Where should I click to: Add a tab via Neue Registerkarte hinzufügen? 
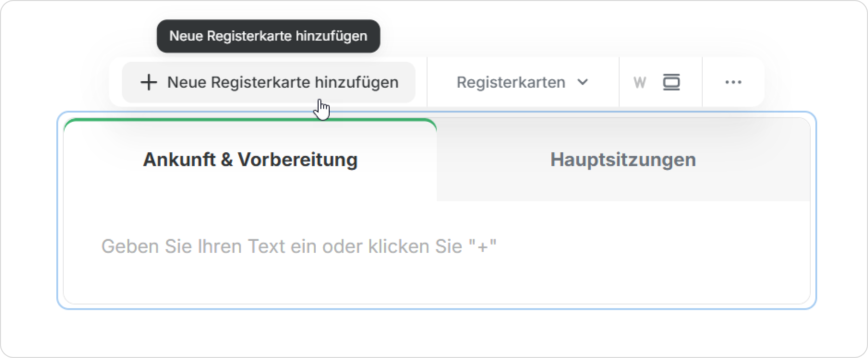pyautogui.click(x=268, y=83)
